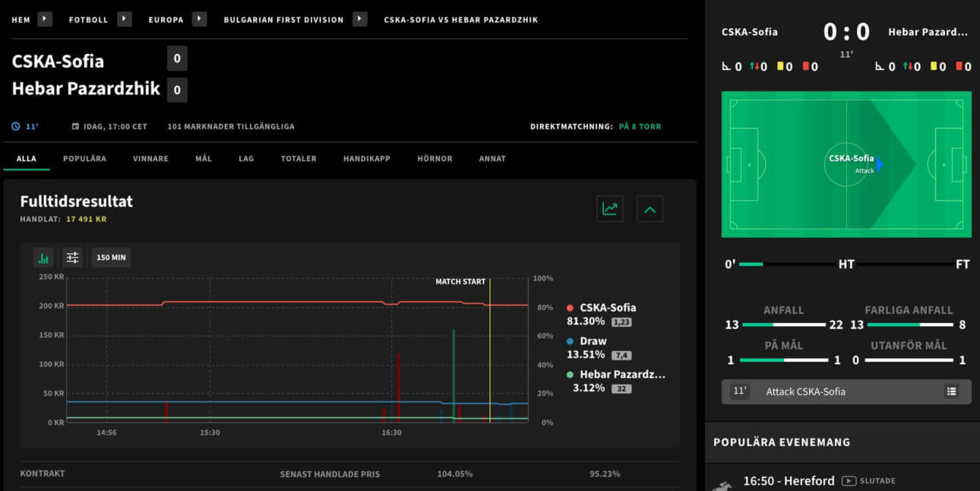Click the HANDLAT 17 491 KR amount
980x491 pixels.
click(x=86, y=219)
